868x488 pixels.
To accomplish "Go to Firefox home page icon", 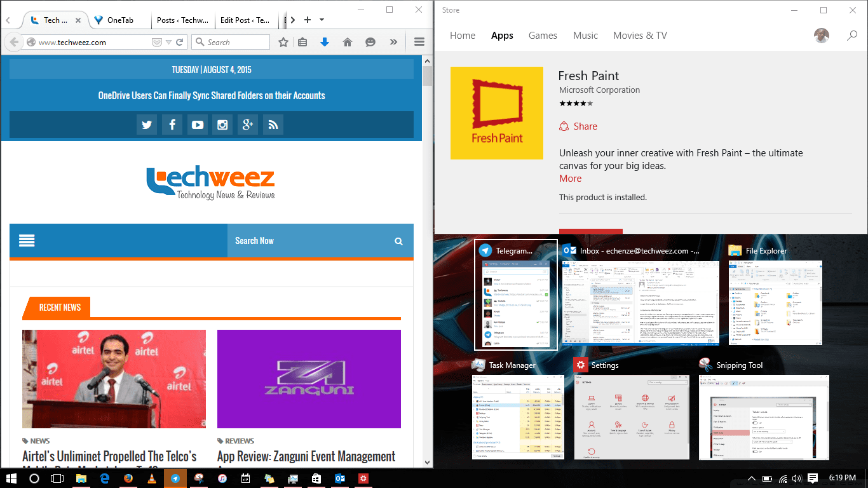I will (x=347, y=43).
